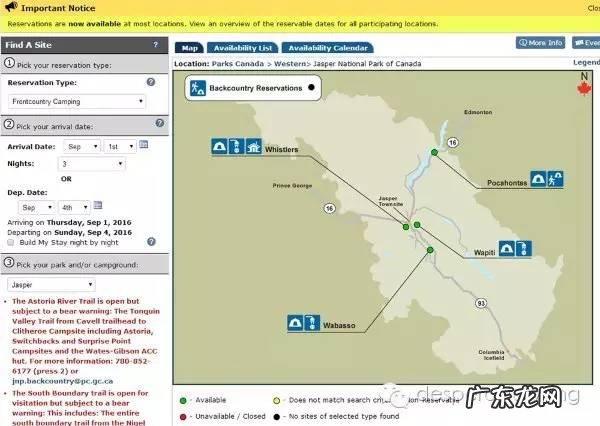This screenshot has width=600, height=426.
Task: Click the Wabasso tent campsite icon
Action: 296,323
